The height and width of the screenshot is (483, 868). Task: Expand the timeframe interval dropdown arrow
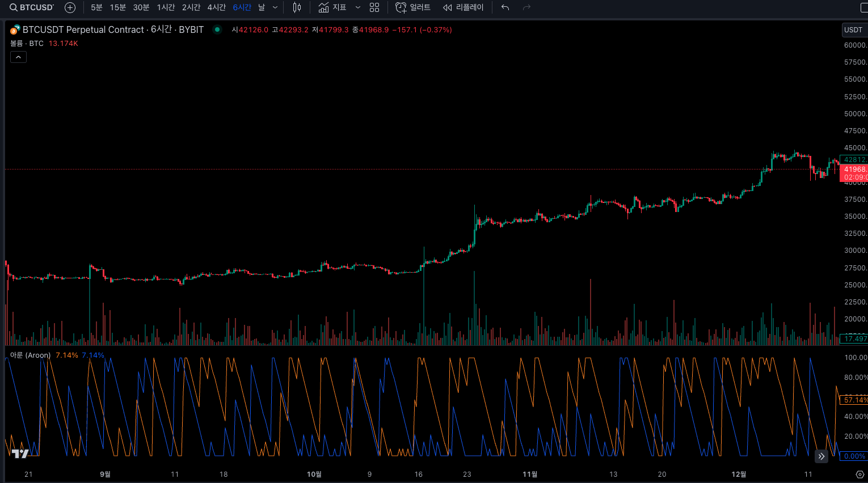tap(275, 7)
